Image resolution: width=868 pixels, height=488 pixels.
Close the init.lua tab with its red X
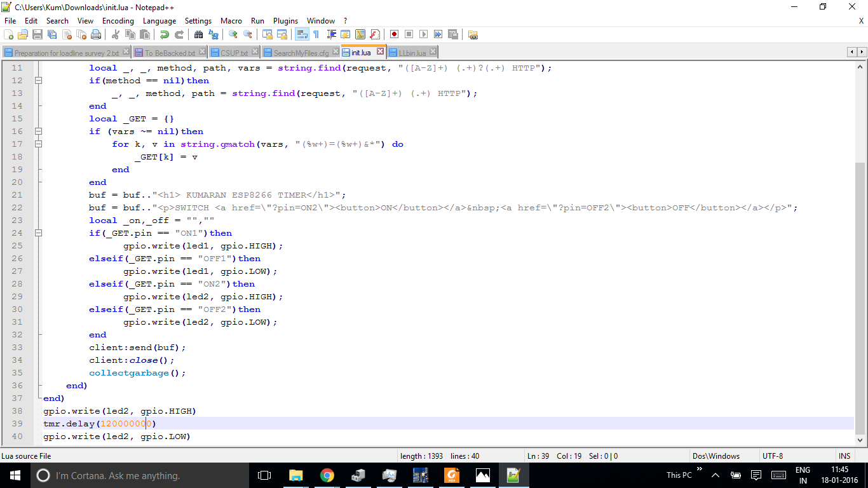[x=380, y=51]
